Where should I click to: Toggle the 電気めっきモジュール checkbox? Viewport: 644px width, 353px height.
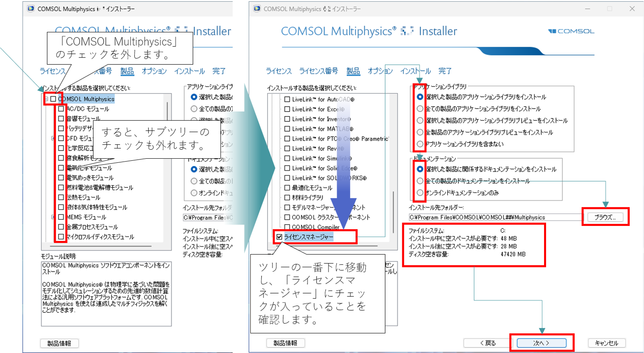point(61,178)
